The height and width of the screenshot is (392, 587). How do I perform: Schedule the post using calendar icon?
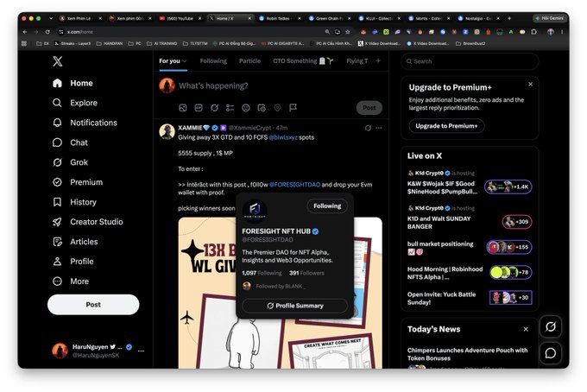[262, 108]
